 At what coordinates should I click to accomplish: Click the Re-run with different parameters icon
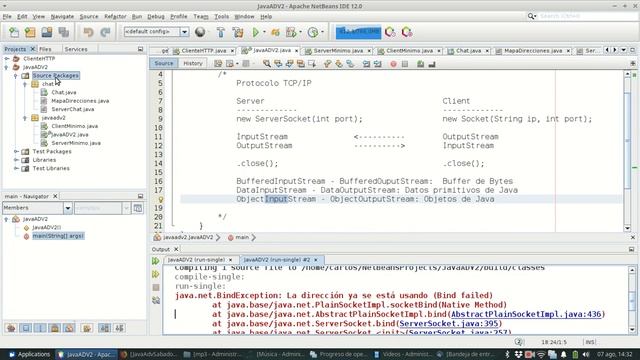[x=156, y=274]
